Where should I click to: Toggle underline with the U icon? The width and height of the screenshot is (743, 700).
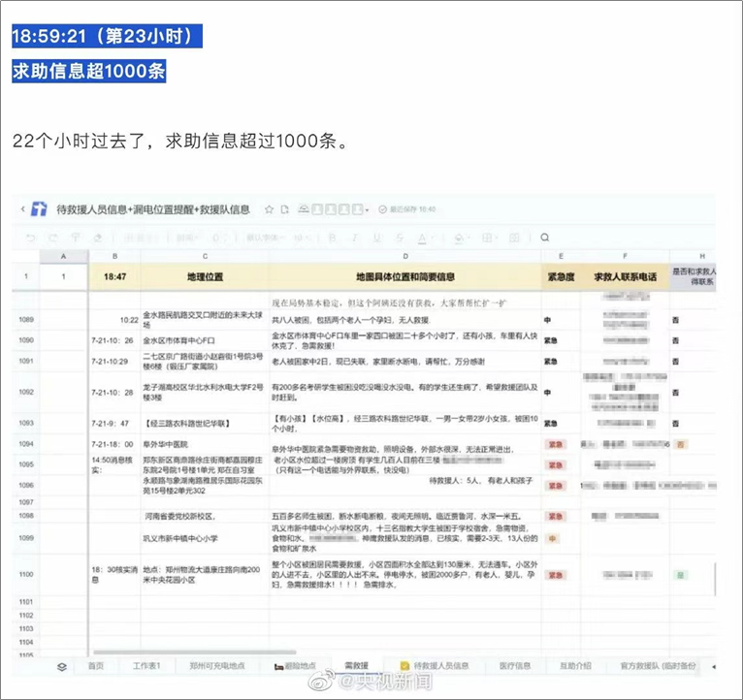[x=377, y=238]
